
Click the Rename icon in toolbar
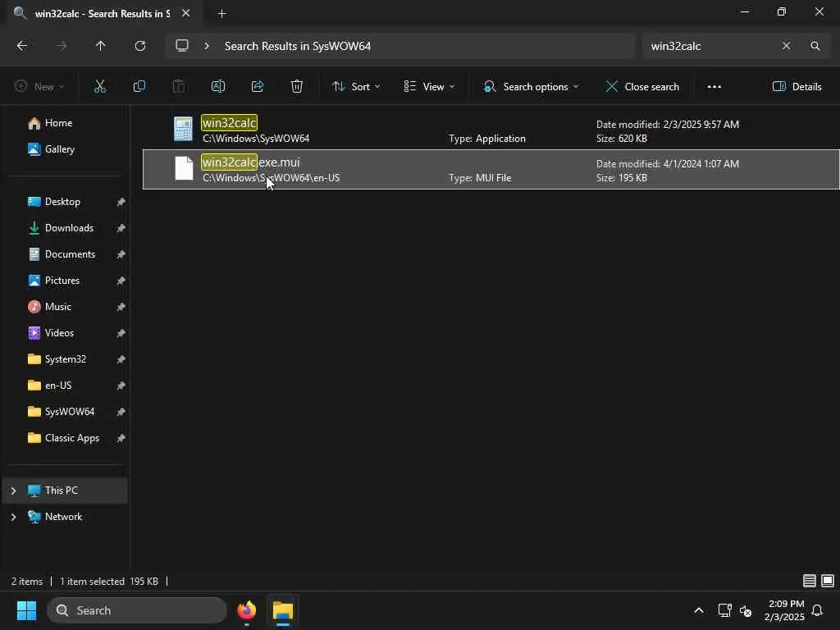pos(218,86)
